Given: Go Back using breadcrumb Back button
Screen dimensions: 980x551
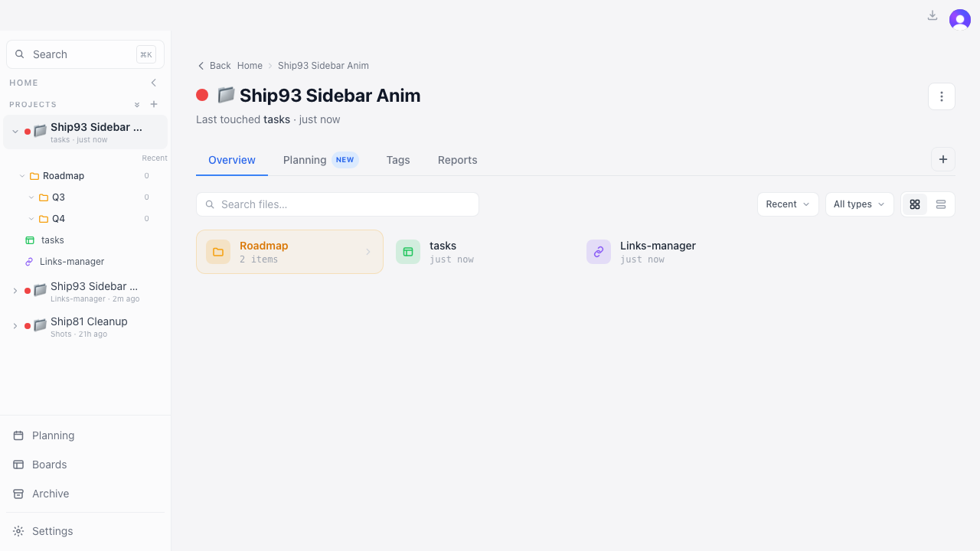Looking at the screenshot, I should point(214,66).
